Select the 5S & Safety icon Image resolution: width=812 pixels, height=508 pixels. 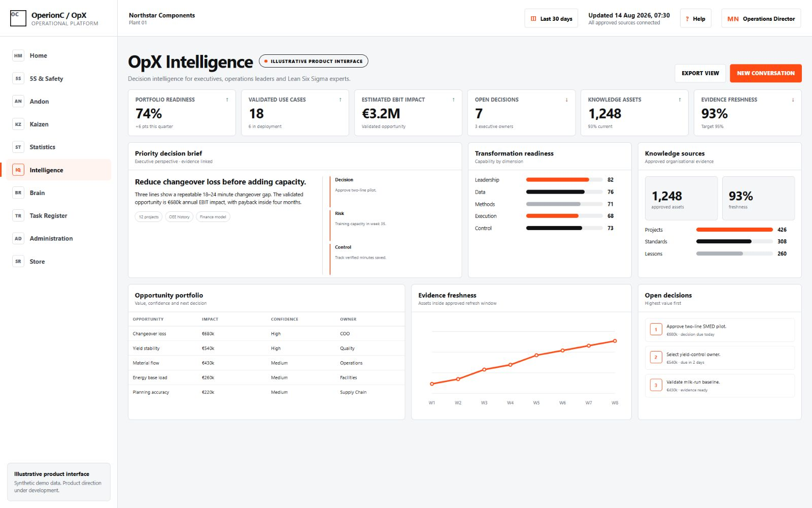pyautogui.click(x=18, y=79)
